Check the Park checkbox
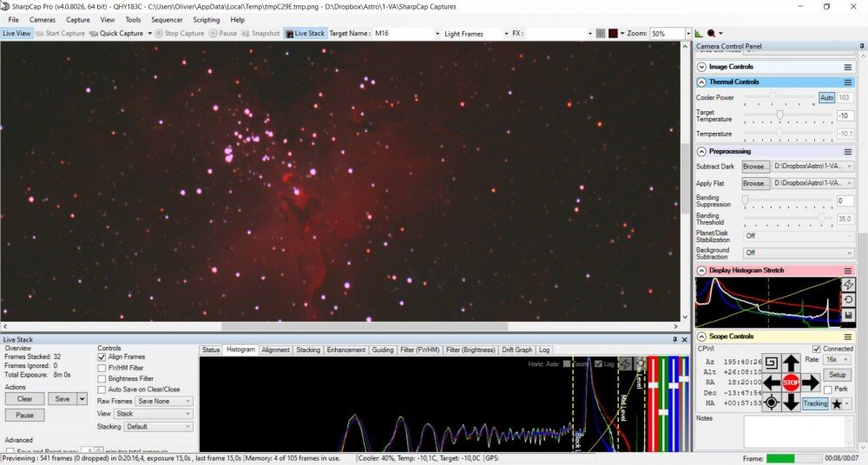The image size is (868, 465). point(827,390)
